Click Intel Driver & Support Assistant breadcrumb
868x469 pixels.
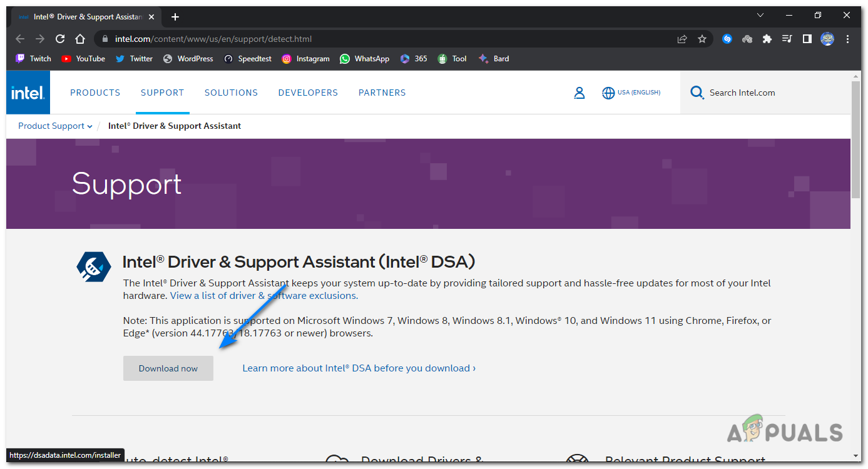coord(175,126)
